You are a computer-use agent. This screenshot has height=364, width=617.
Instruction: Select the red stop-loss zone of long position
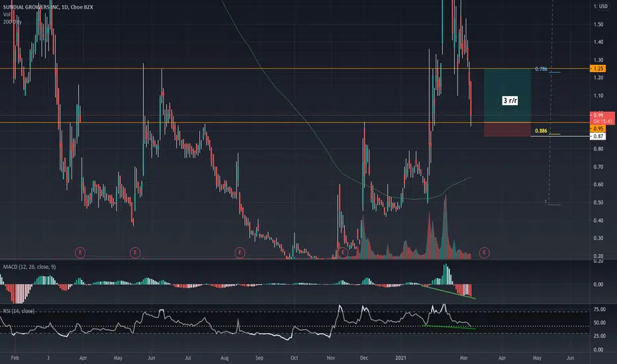tap(507, 130)
